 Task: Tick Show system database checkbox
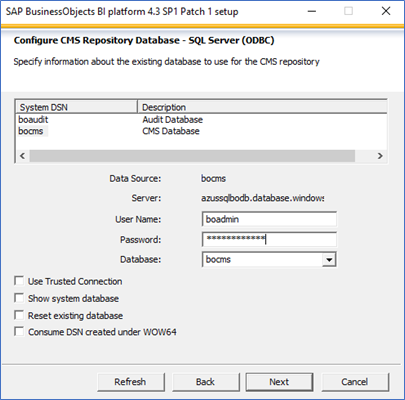(x=19, y=298)
